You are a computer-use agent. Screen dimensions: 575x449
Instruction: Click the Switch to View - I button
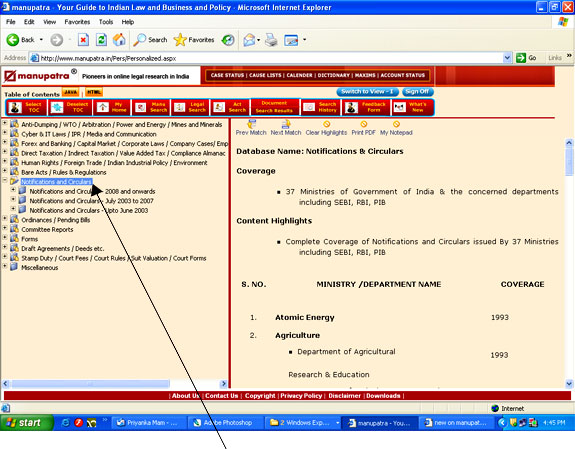tap(367, 91)
